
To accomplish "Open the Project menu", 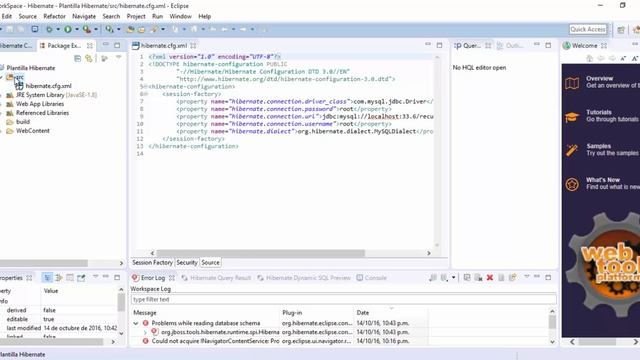I will tap(136, 16).
